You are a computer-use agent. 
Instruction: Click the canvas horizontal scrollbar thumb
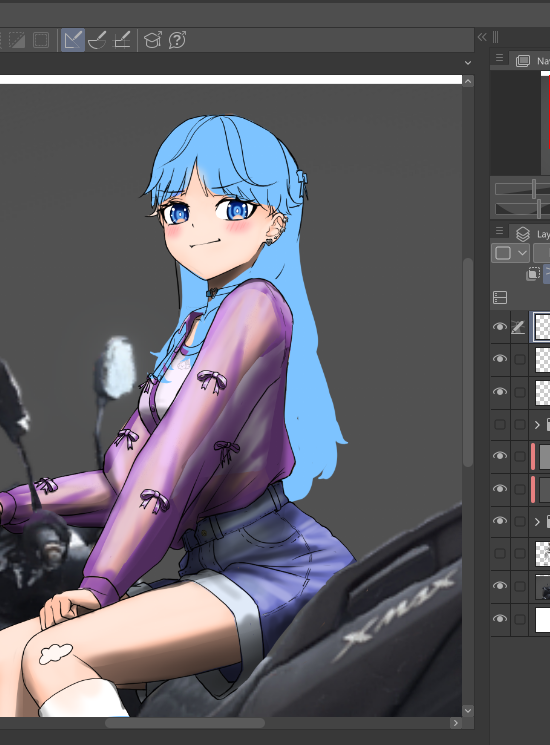point(185,723)
